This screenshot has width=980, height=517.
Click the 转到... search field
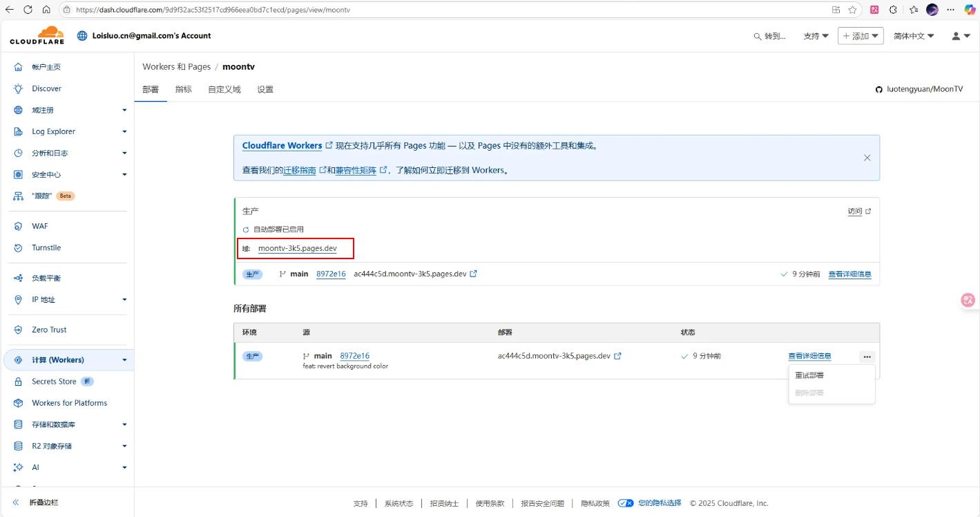pyautogui.click(x=769, y=36)
